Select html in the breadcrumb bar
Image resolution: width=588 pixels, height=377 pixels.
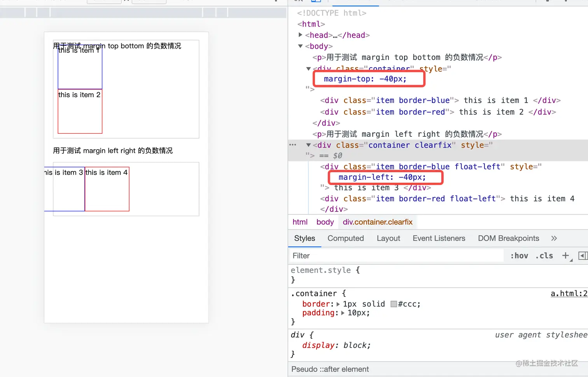(300, 222)
